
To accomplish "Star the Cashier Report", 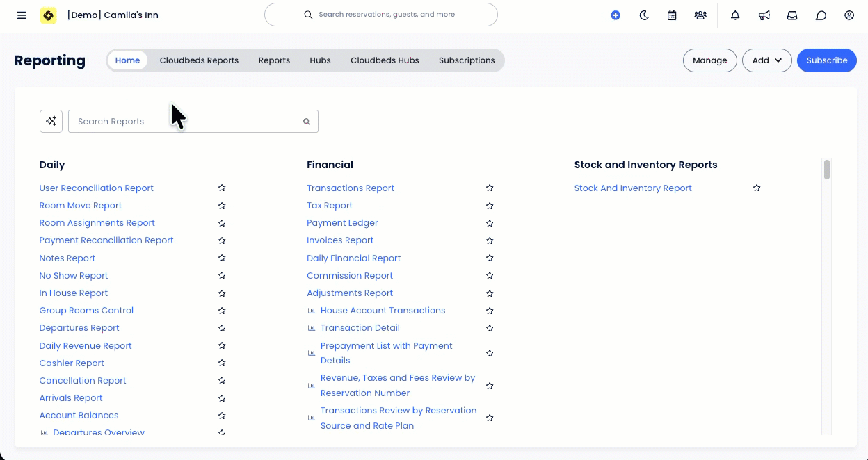I will (x=222, y=363).
